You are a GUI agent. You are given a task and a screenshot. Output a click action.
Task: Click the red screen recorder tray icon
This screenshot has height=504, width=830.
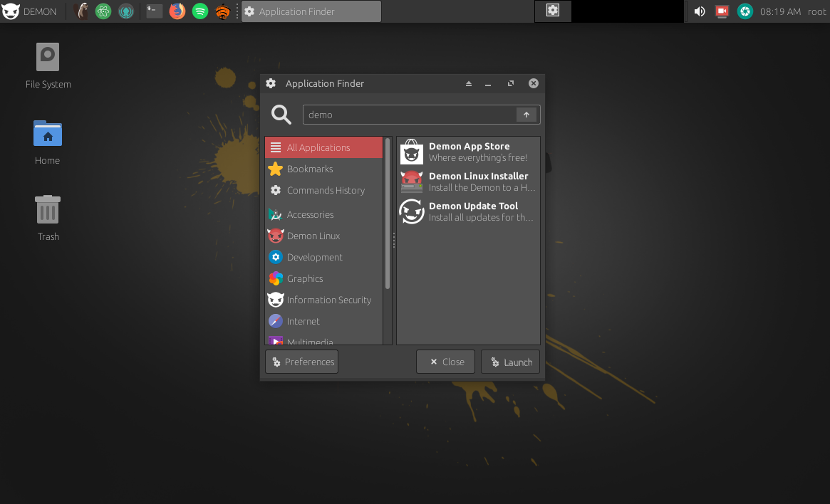click(722, 11)
